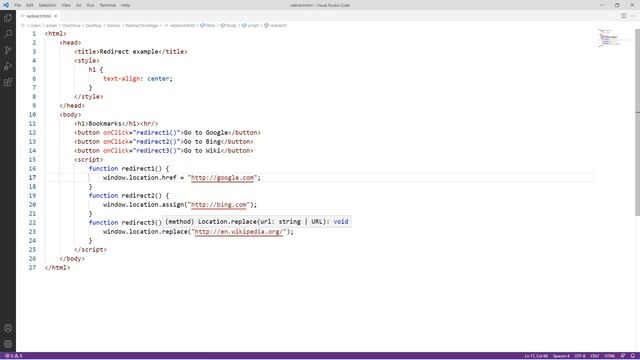
Task: Open the Accounts menu icon
Action: 8,328
